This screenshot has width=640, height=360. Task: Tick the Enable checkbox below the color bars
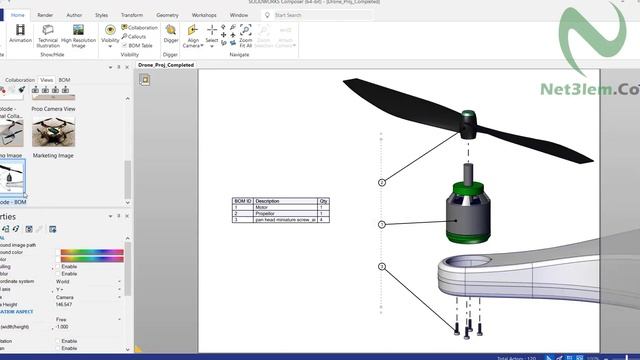coord(58,266)
